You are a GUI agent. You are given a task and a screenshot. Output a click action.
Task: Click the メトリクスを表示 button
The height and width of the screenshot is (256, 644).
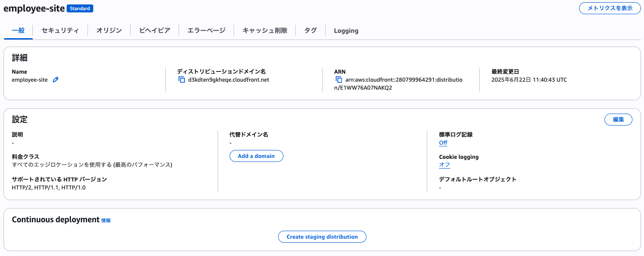point(609,8)
